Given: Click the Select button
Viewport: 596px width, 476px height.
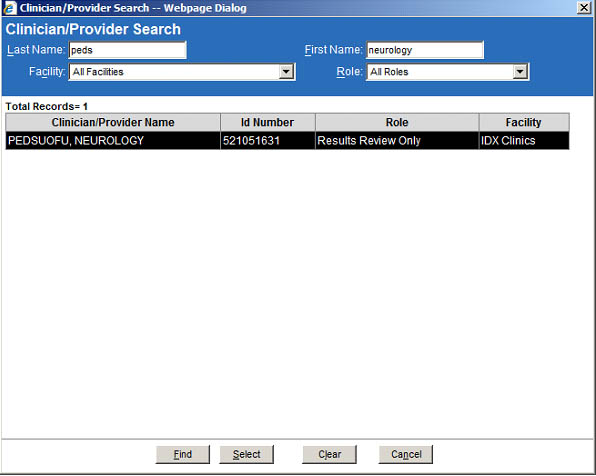Looking at the screenshot, I should point(246,454).
